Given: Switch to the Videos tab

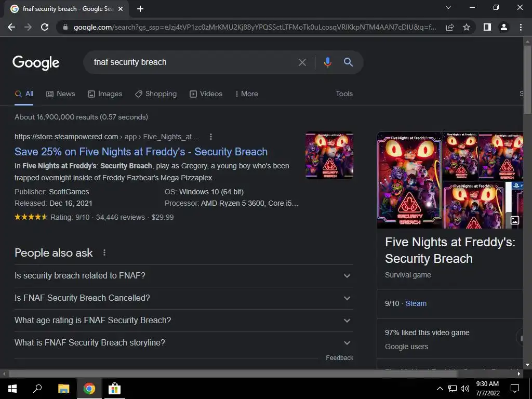Looking at the screenshot, I should [206, 94].
